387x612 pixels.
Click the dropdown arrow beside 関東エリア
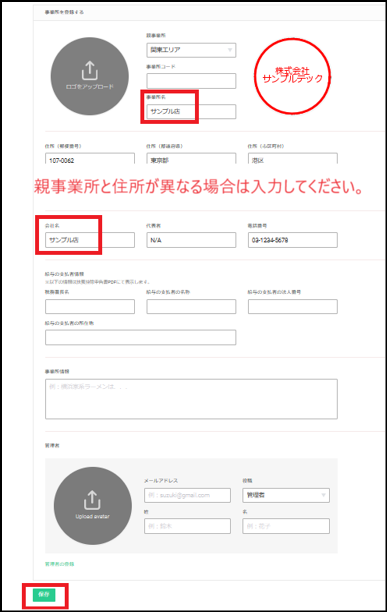pos(230,50)
